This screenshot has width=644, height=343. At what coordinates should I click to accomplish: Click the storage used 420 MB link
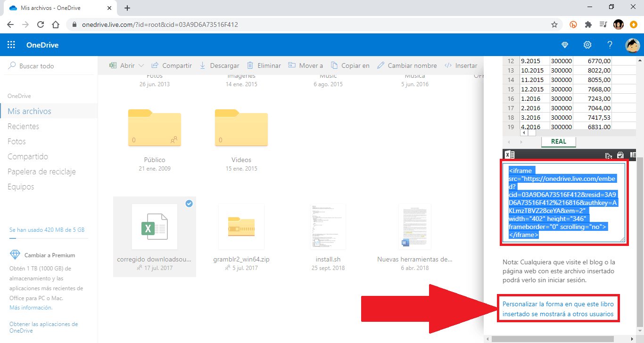tap(47, 230)
